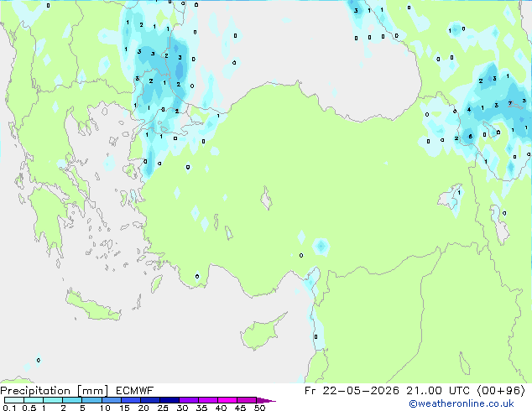
Task: Click the '0.1' legend scale label
Action: pyautogui.click(x=9, y=408)
